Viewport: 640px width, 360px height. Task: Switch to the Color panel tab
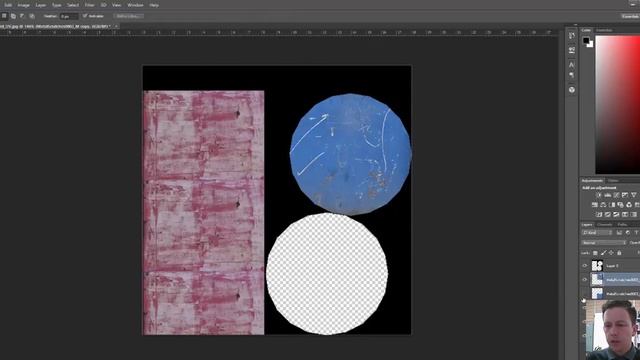[x=587, y=30]
